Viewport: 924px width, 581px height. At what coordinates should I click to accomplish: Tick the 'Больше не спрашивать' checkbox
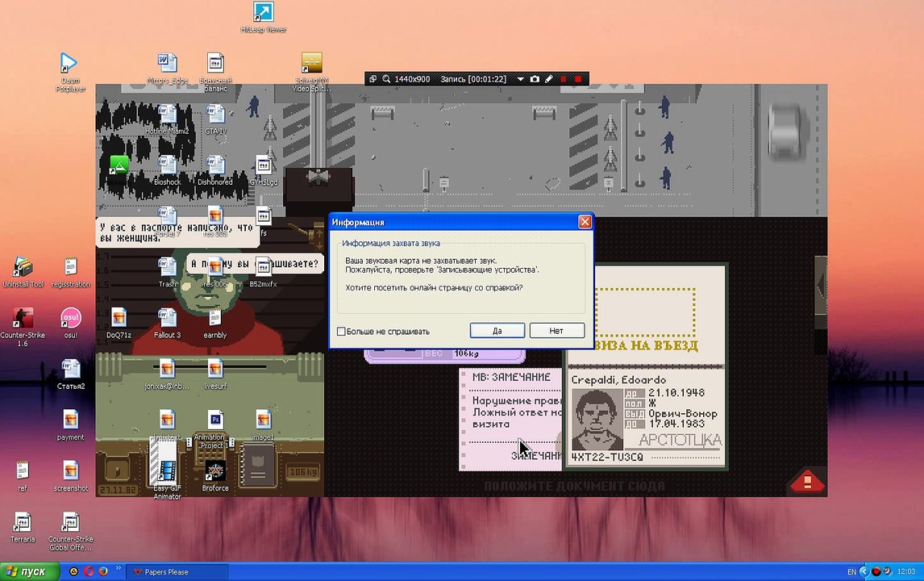pos(340,332)
